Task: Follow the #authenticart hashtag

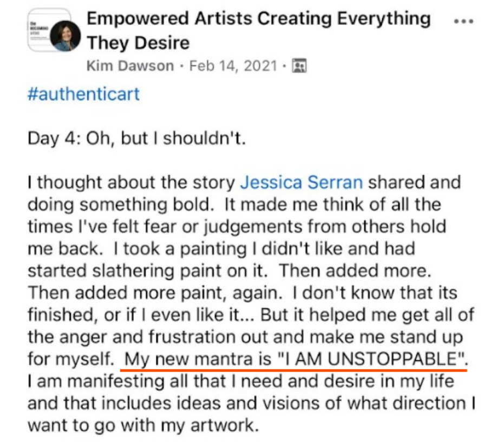Action: (84, 94)
